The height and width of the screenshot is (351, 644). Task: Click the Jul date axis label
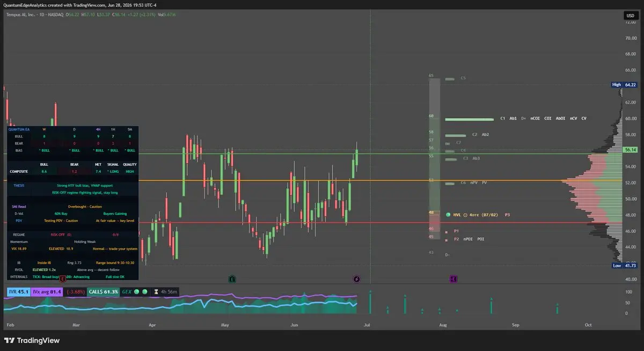(x=367, y=325)
